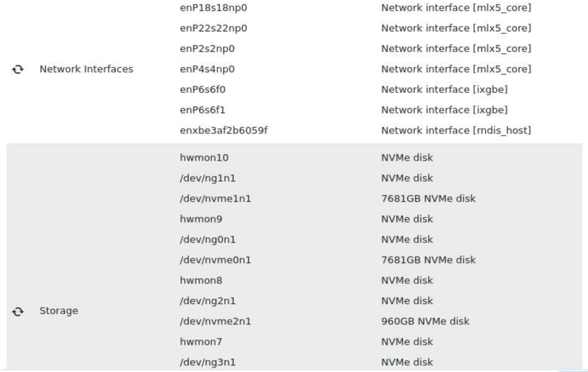Select the Network Interfaces category label
The width and height of the screenshot is (588, 372).
click(86, 69)
